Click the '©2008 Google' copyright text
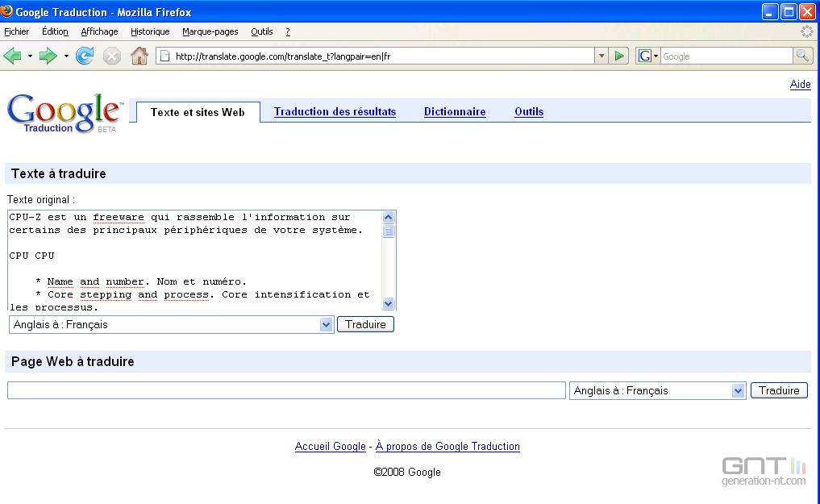Image resolution: width=820 pixels, height=504 pixels. click(407, 472)
